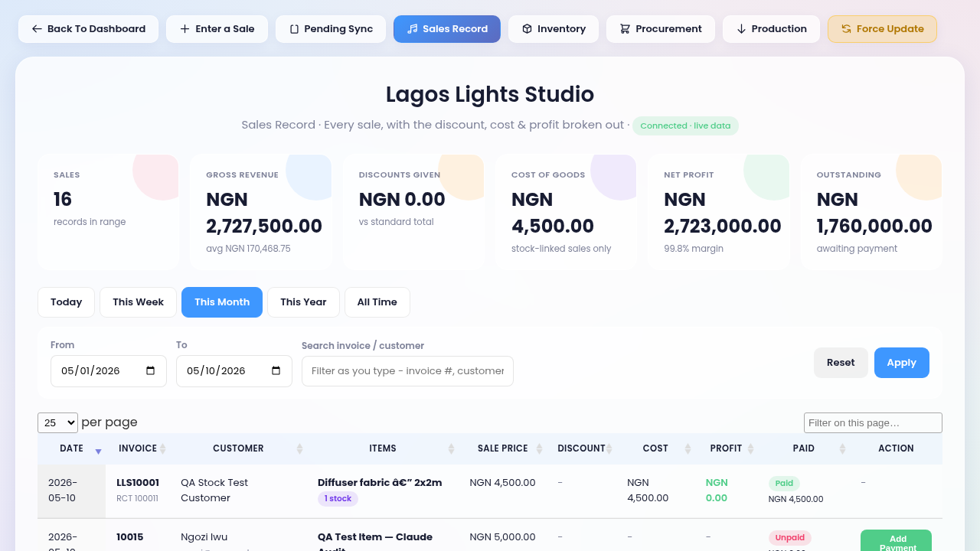
Task: Click the plus icon in Enter a Sale
Action: pyautogui.click(x=185, y=29)
